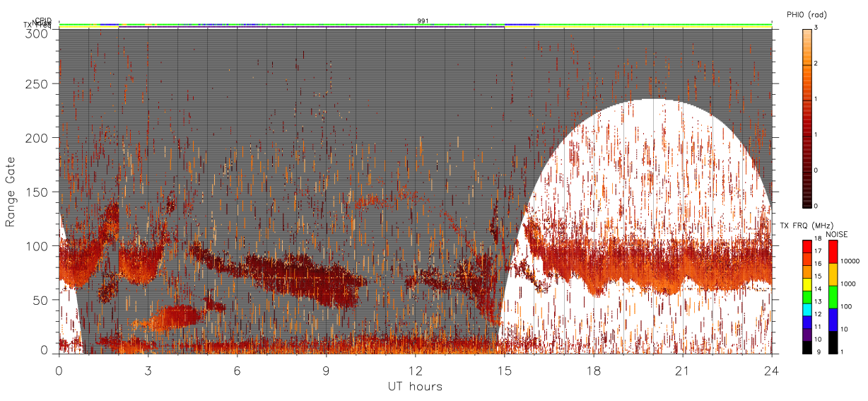Click the PHI0 gradient colorbar
Screen dimensions: 868x401
pos(807,117)
